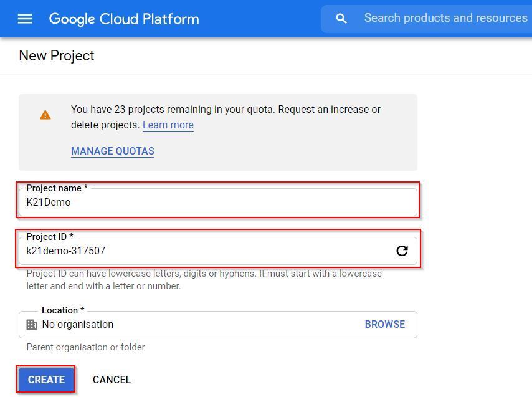Viewport: 532px width, 397px height.
Task: Click the refresh icon for Project ID
Action: click(x=402, y=251)
